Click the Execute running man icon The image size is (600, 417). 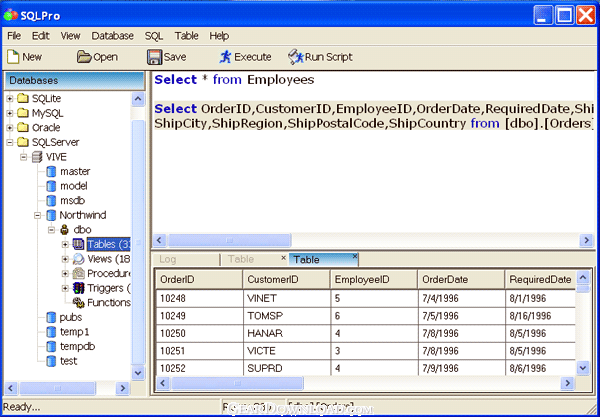(225, 57)
